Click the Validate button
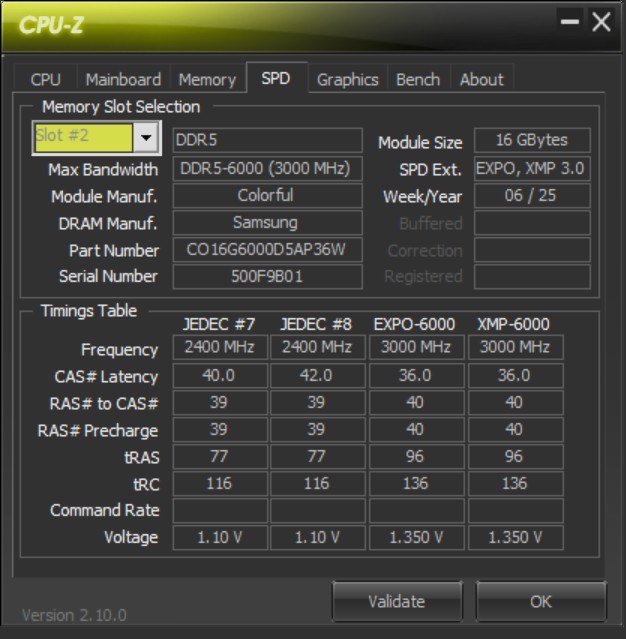This screenshot has height=639, width=626. pos(397,601)
